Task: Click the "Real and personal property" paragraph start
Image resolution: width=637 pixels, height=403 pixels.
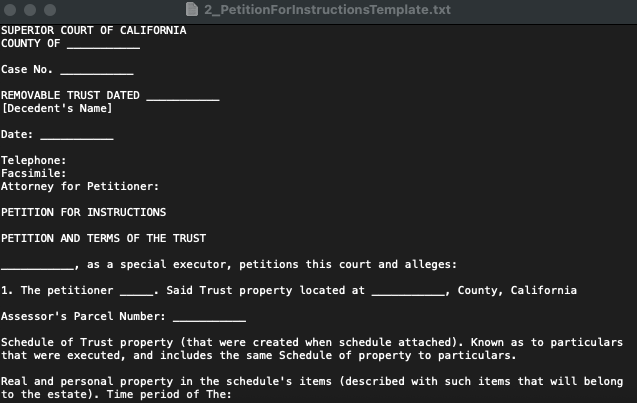Action: (x=83, y=381)
